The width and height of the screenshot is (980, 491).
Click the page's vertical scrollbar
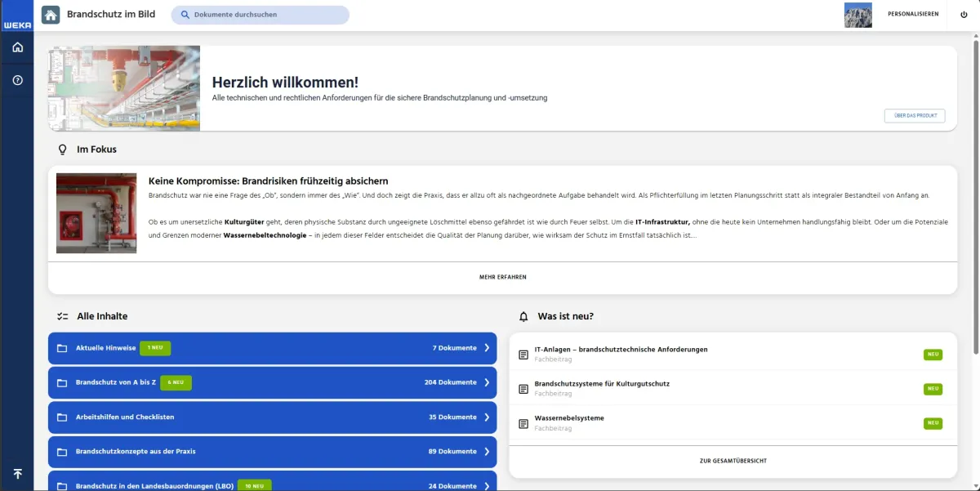(x=976, y=196)
